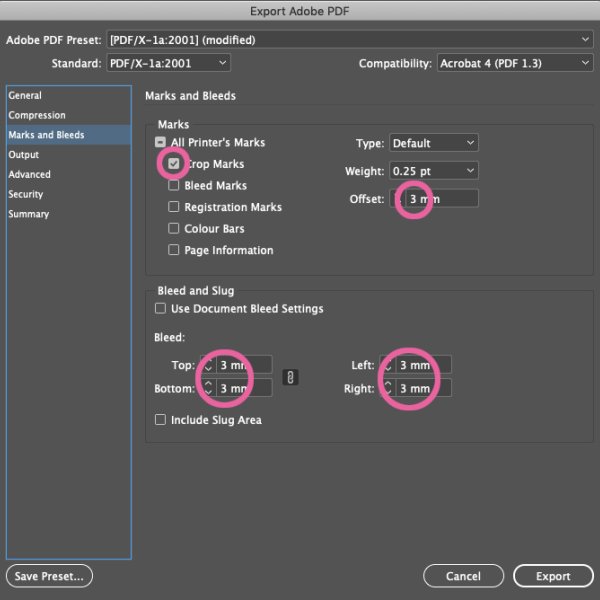Click the Left bleed stepper arrows
The width and height of the screenshot is (600, 600).
[388, 365]
